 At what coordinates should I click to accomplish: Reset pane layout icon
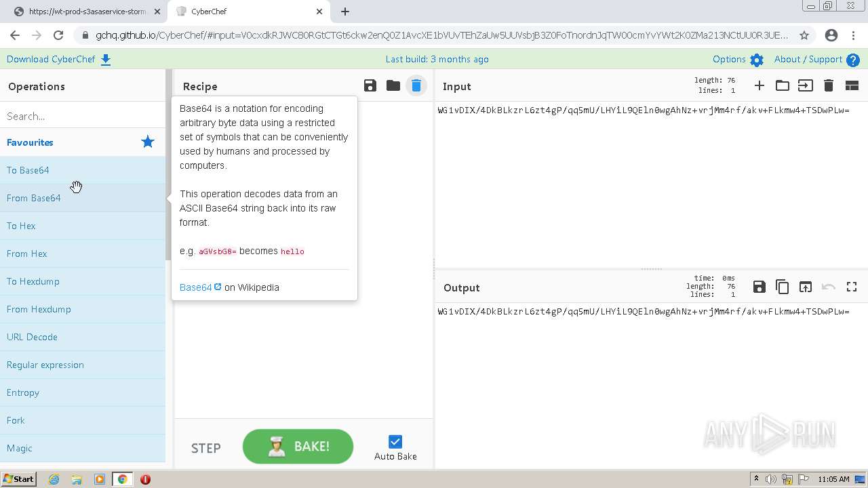852,85
